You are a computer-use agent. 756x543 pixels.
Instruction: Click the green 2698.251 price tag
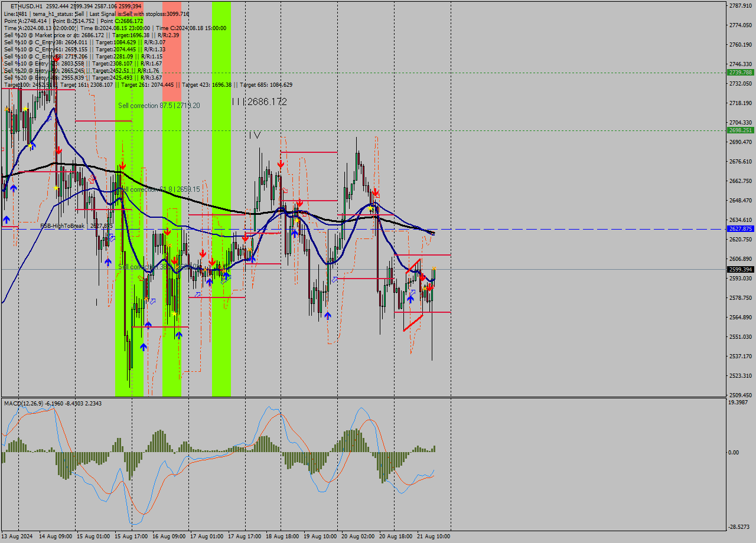pyautogui.click(x=741, y=130)
